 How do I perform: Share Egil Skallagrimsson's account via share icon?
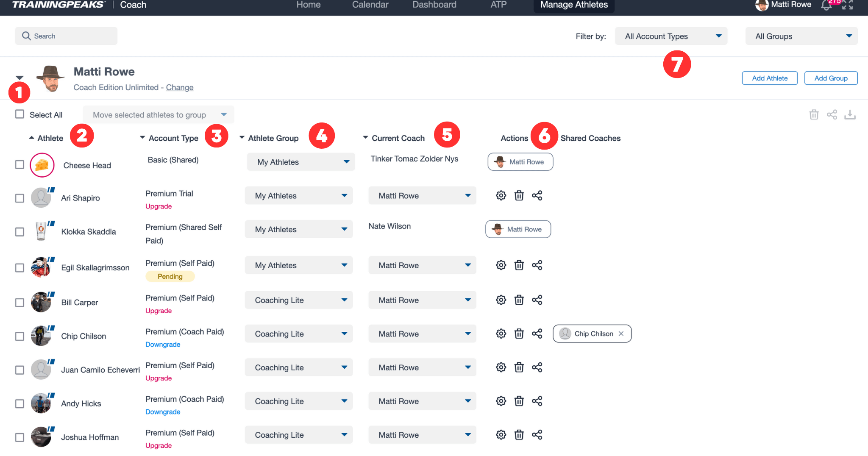tap(537, 265)
